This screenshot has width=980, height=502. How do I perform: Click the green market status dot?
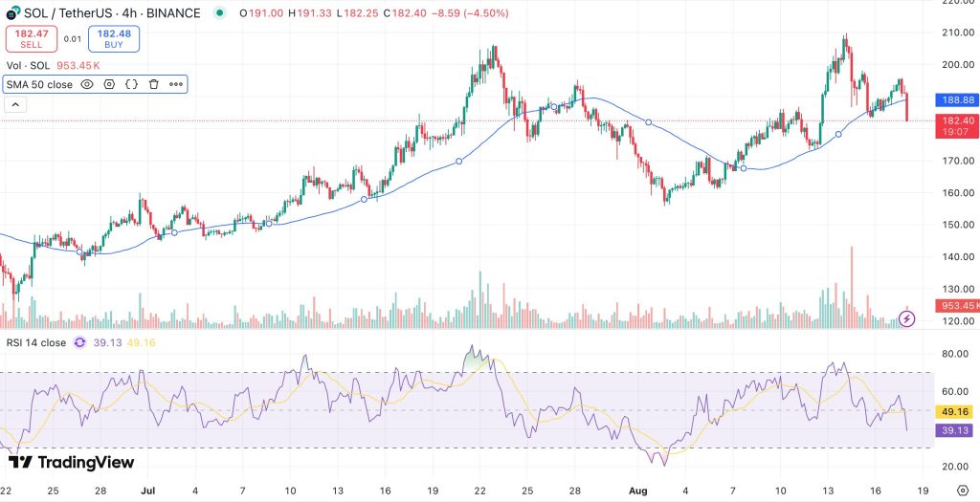[x=221, y=13]
